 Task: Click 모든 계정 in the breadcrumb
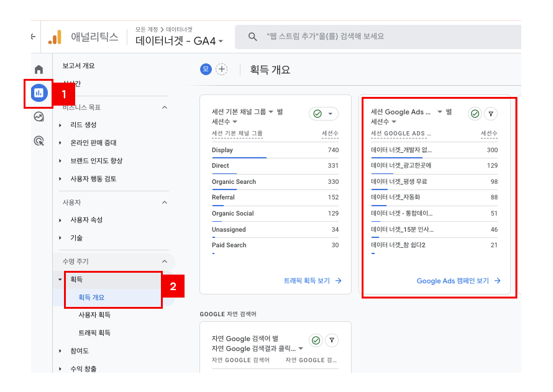click(x=147, y=29)
